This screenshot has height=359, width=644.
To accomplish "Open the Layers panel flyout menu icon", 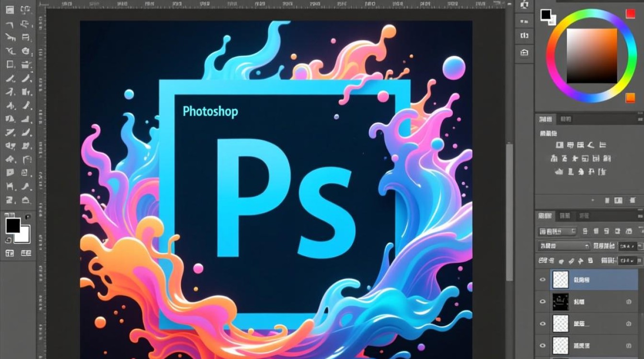I will 639,216.
